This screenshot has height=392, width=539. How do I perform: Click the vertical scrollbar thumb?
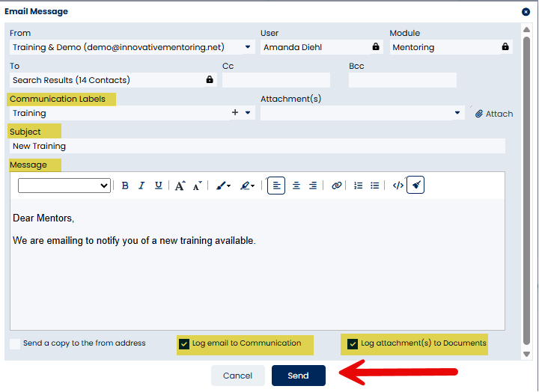(x=526, y=191)
